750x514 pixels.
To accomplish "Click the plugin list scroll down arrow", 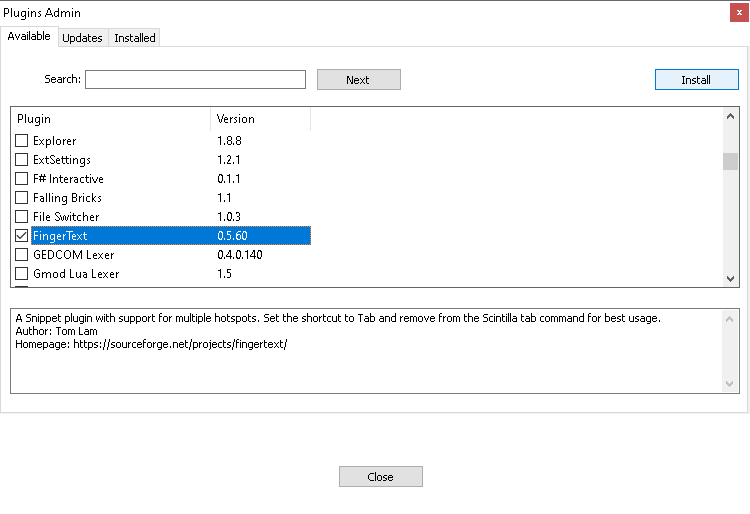I will (730, 278).
